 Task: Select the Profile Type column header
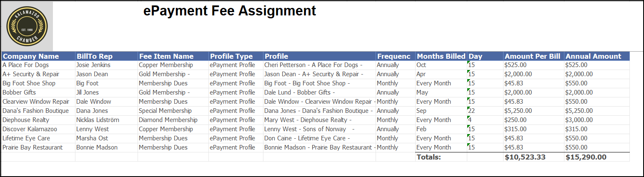pyautogui.click(x=231, y=56)
